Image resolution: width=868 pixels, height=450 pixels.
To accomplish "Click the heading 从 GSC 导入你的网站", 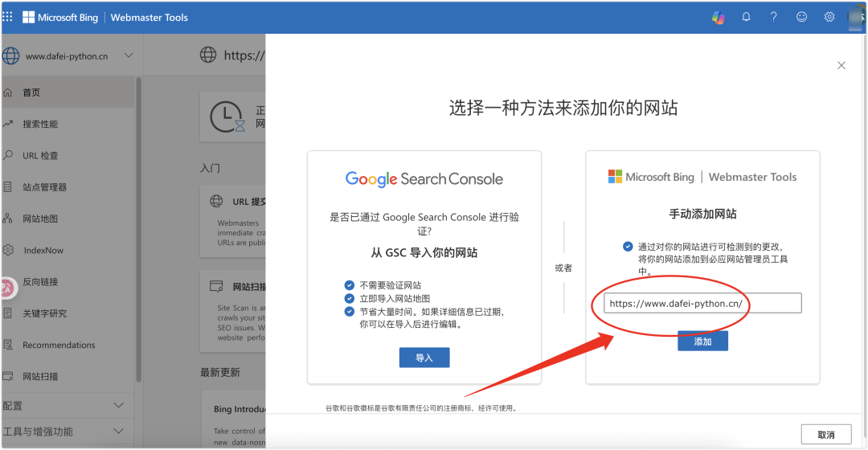I will click(424, 253).
